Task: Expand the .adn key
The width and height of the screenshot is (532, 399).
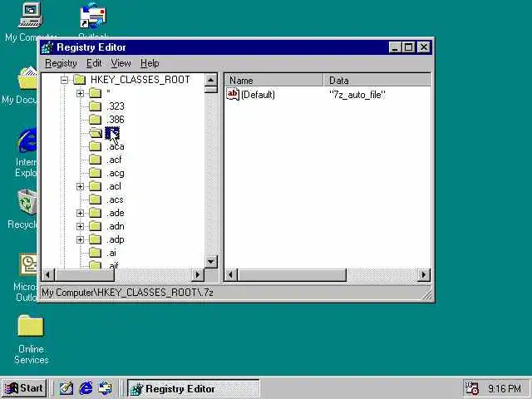Action: (80, 226)
